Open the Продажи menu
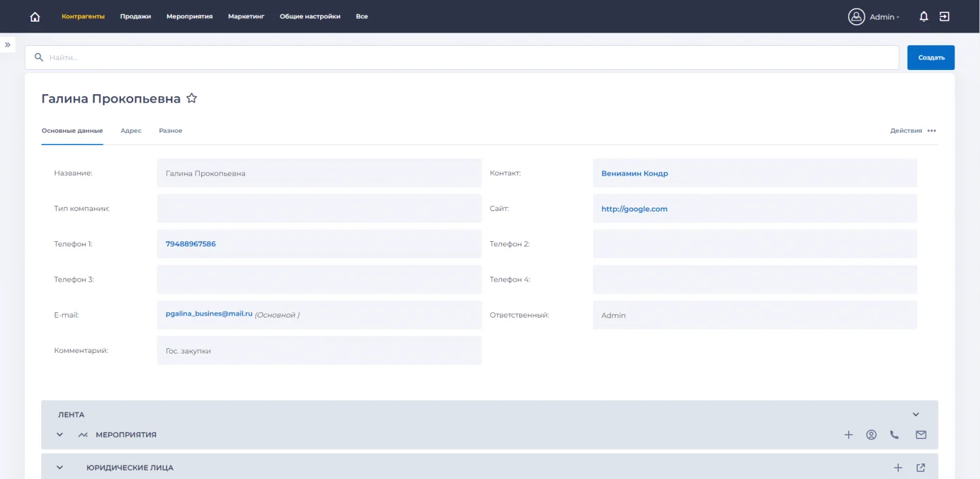 pyautogui.click(x=135, y=16)
